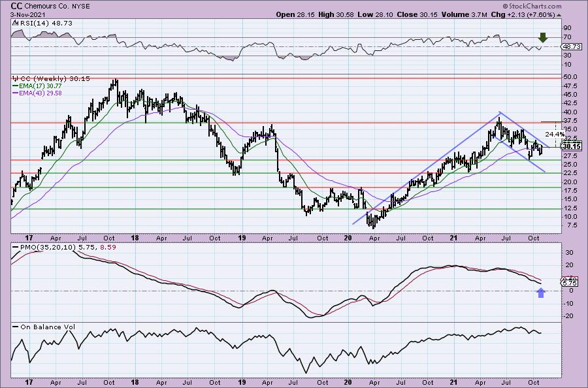This screenshot has width=588, height=388.
Task: Click the Volume 3.7M value
Action: 465,14
